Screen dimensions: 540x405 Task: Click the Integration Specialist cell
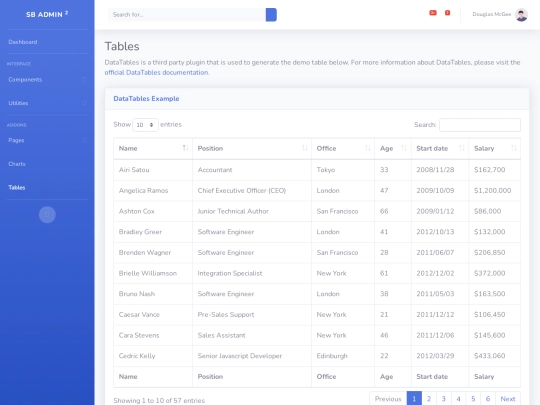pos(252,273)
